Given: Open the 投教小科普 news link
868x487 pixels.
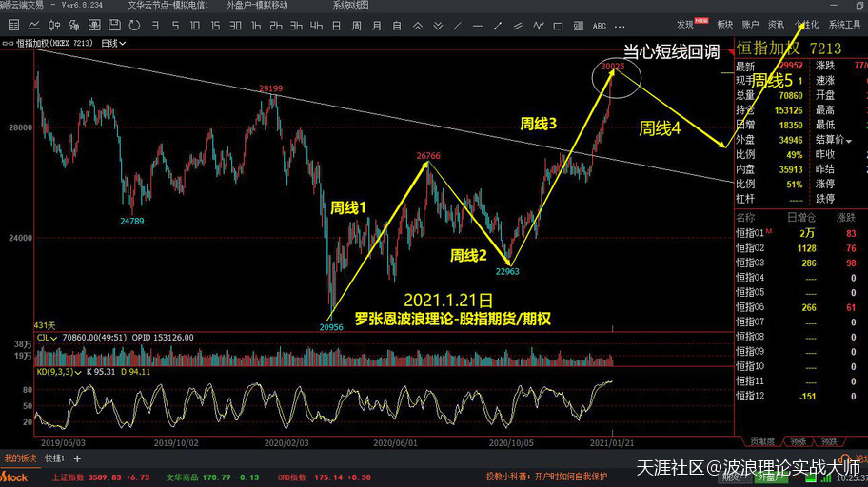Looking at the screenshot, I should pos(546,477).
